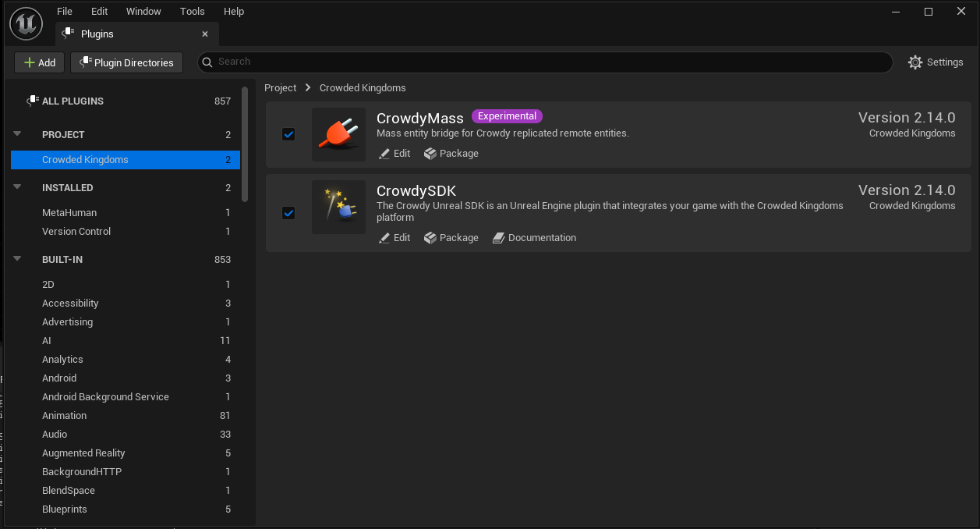Select the AI category
Screen dimensions: 980x529
(x=126, y=340)
